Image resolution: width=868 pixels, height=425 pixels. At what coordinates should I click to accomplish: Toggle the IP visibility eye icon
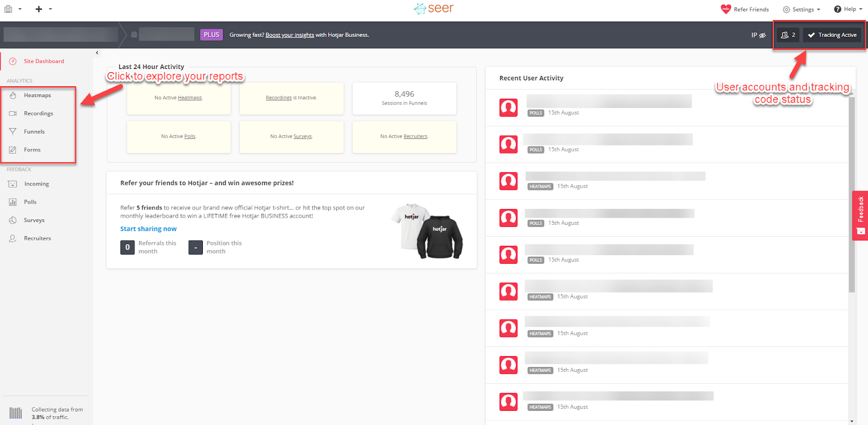point(762,35)
